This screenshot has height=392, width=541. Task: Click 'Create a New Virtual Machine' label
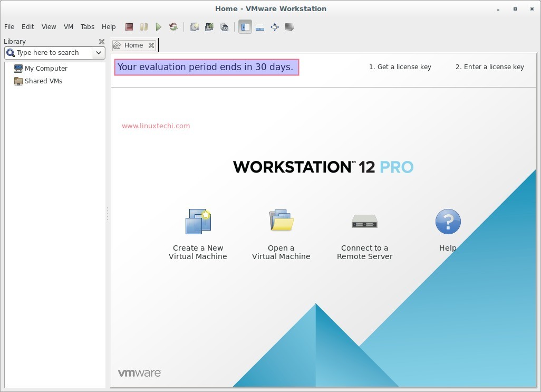coord(198,252)
